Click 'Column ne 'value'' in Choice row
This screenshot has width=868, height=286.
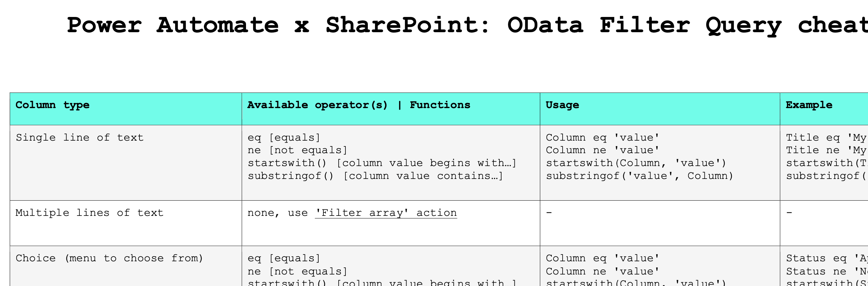coord(603,271)
